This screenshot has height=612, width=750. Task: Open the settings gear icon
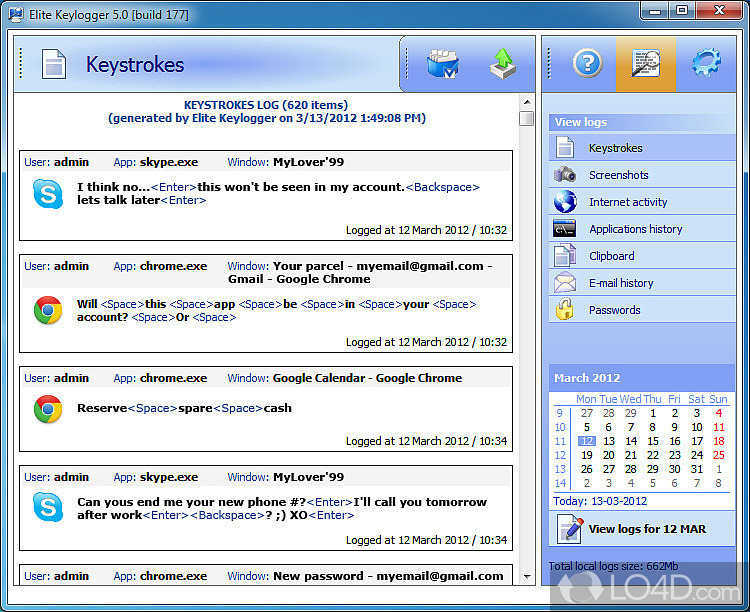[706, 64]
